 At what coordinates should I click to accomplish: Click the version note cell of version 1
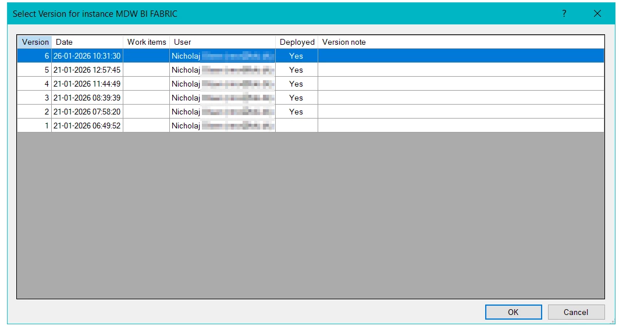(461, 126)
